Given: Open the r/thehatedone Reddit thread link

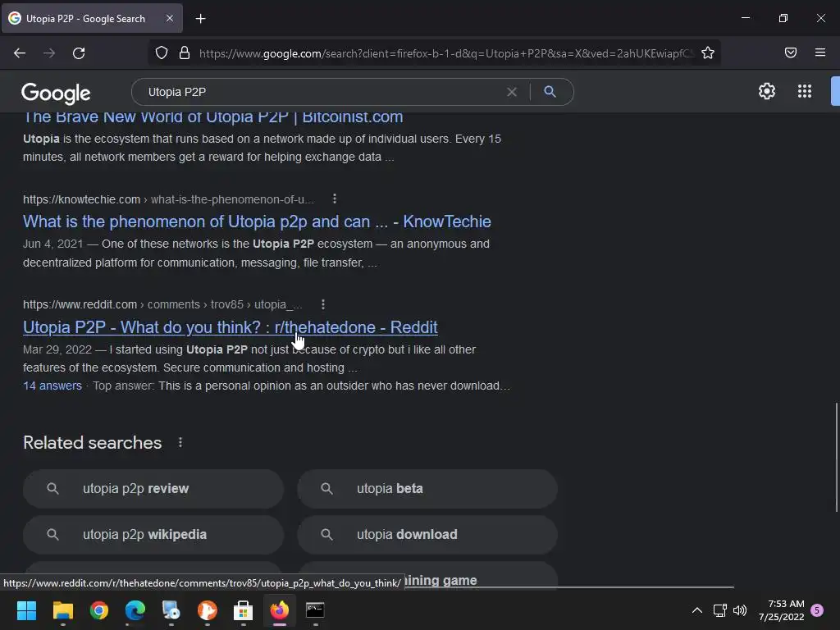Looking at the screenshot, I should (231, 326).
